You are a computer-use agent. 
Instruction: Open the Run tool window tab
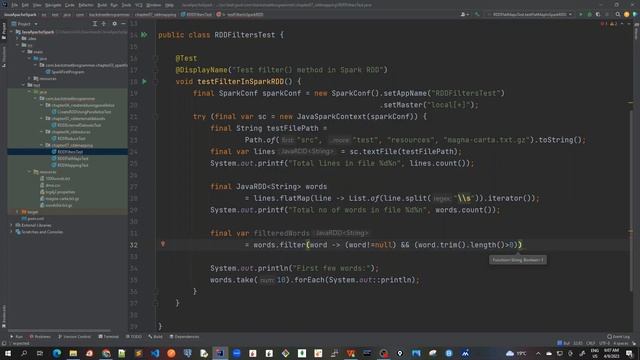click(17, 337)
